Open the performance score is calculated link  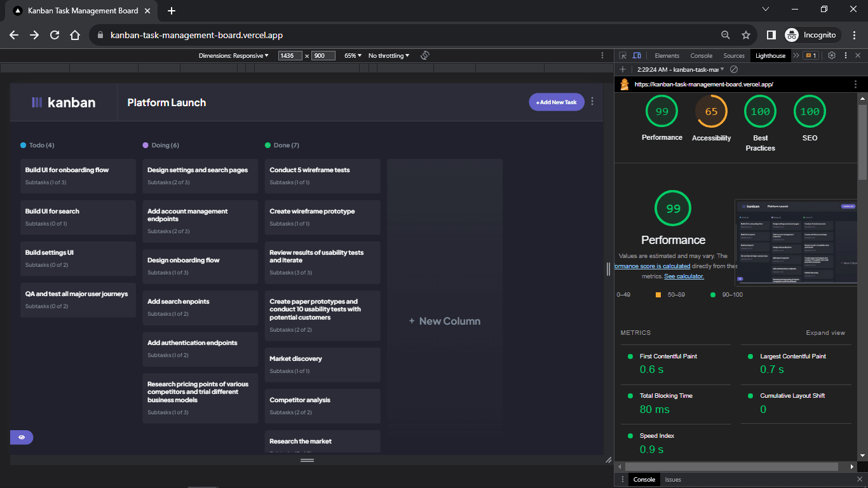tap(652, 266)
